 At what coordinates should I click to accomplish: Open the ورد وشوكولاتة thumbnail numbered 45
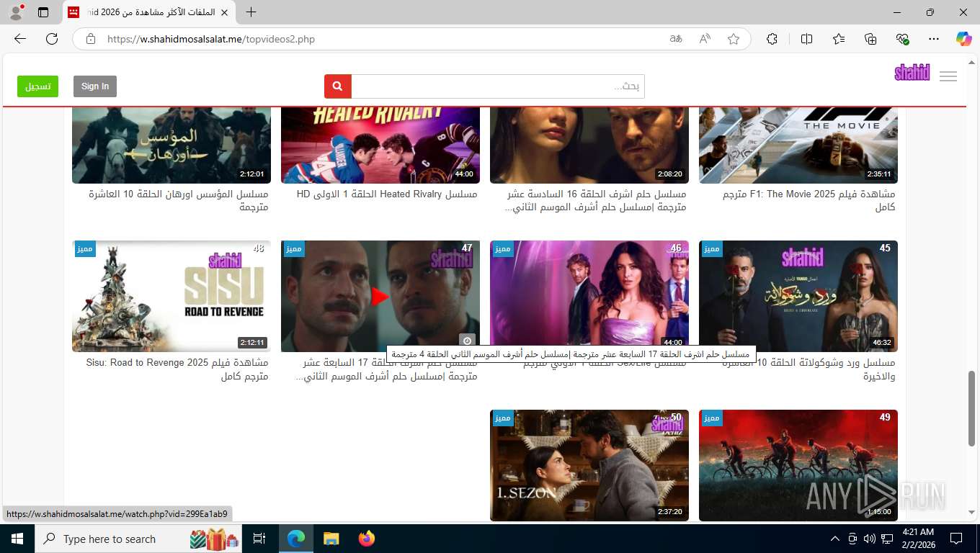798,296
